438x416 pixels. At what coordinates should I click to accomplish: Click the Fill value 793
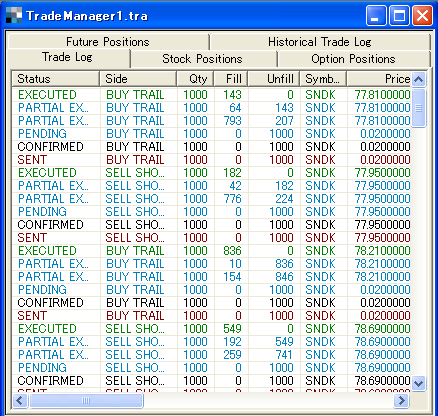click(232, 121)
